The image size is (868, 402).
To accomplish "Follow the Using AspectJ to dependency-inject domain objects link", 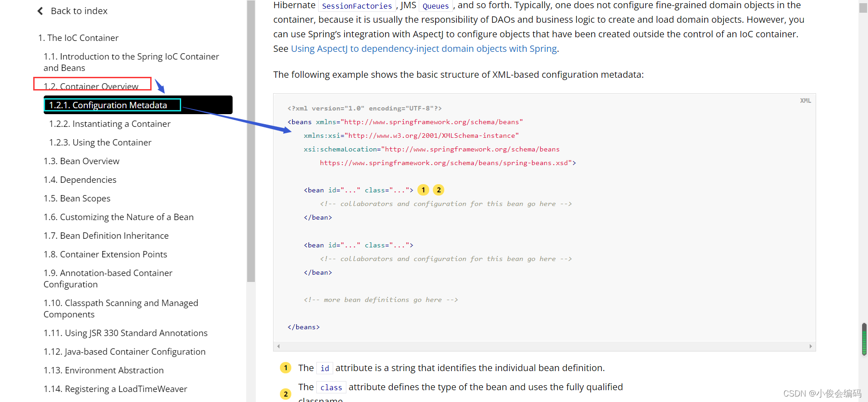I will (424, 49).
